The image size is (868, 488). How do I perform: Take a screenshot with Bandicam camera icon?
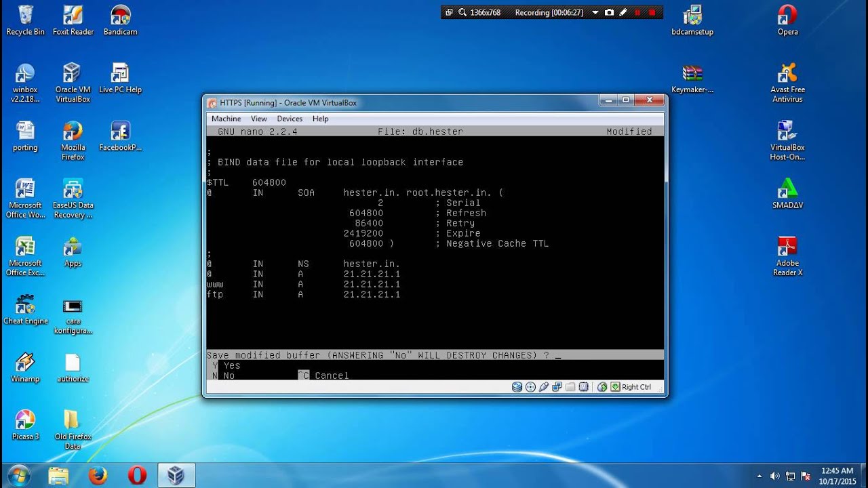(x=609, y=12)
